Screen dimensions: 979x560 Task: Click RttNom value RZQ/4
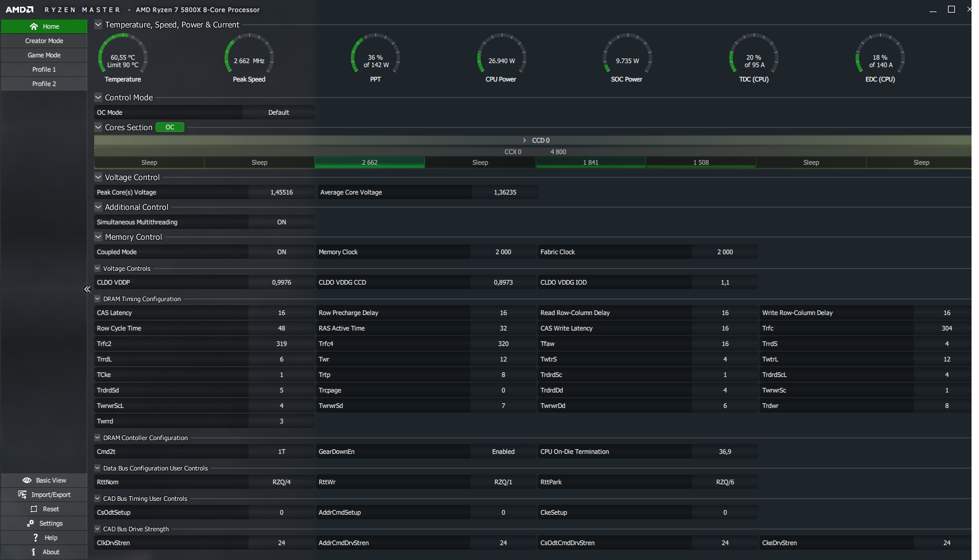281,482
